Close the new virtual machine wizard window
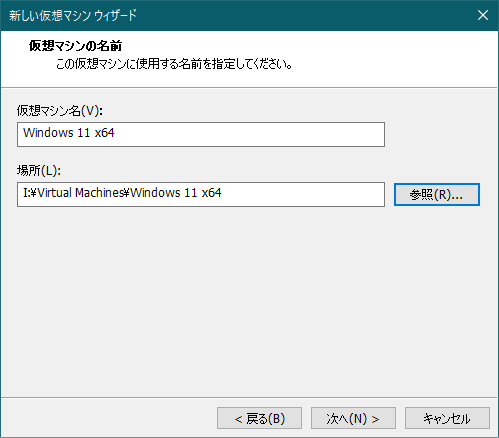 point(483,15)
